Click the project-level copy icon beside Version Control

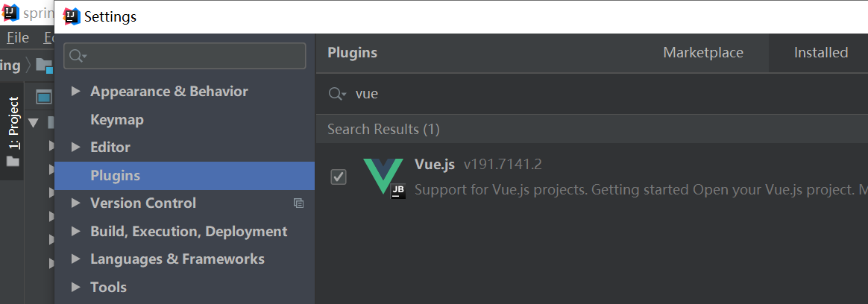point(298,203)
